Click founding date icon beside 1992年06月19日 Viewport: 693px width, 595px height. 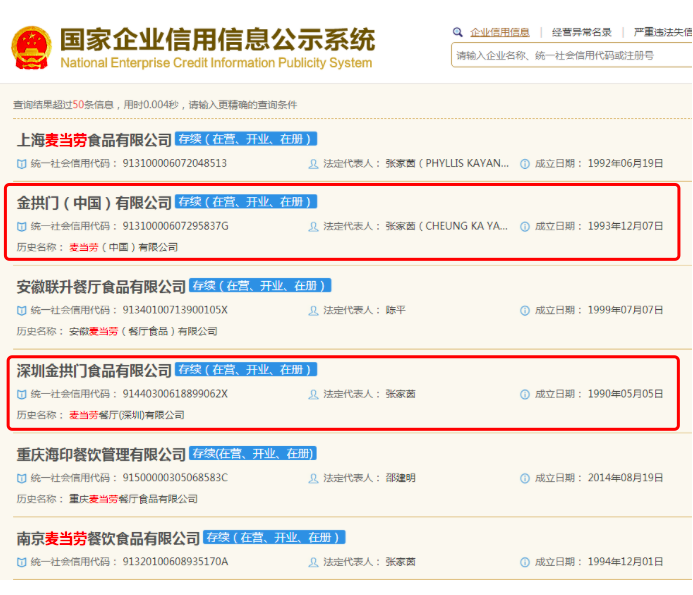click(x=525, y=164)
